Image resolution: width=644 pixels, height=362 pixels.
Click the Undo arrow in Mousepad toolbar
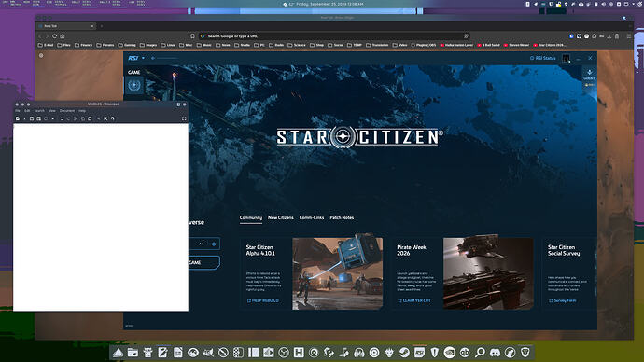pos(62,118)
